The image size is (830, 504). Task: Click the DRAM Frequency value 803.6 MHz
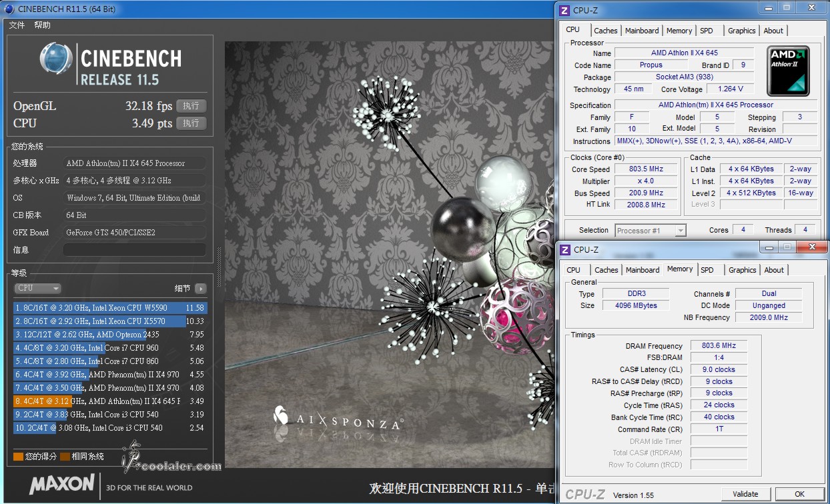click(x=719, y=346)
